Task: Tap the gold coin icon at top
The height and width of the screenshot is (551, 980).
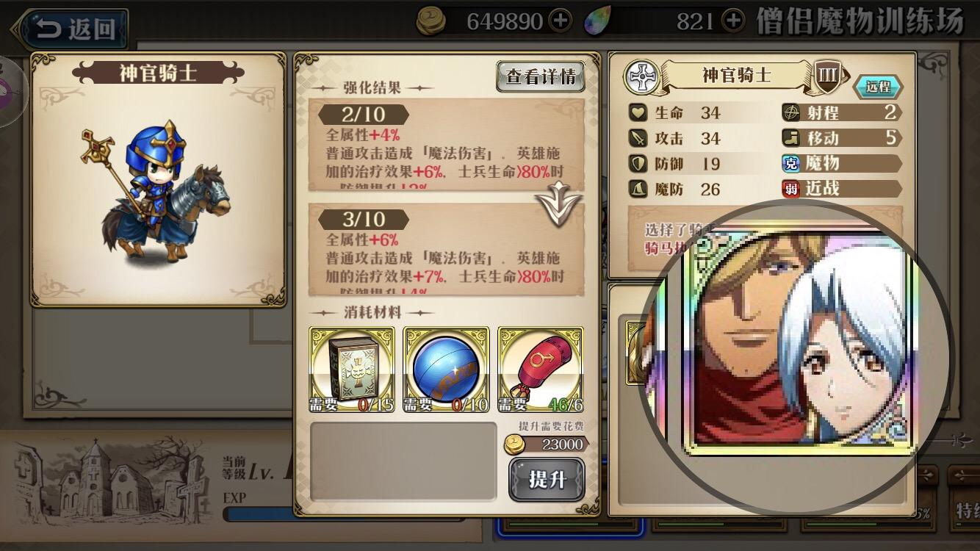Action: pos(431,21)
